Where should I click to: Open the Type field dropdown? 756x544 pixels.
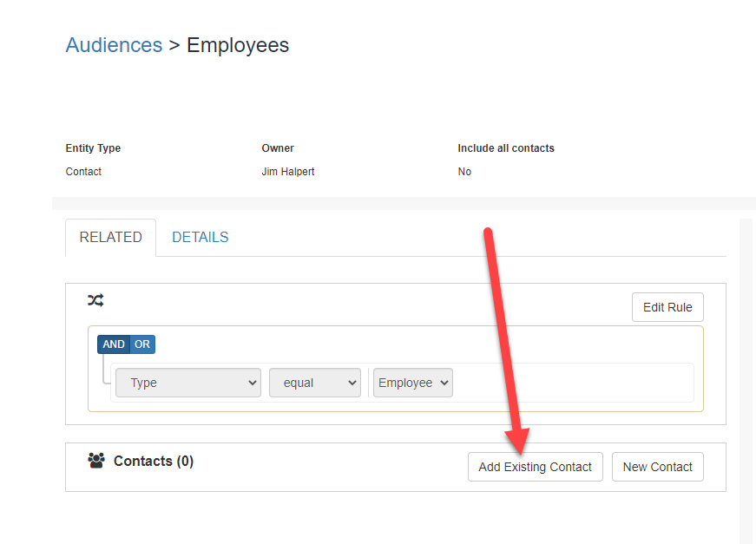coord(188,383)
